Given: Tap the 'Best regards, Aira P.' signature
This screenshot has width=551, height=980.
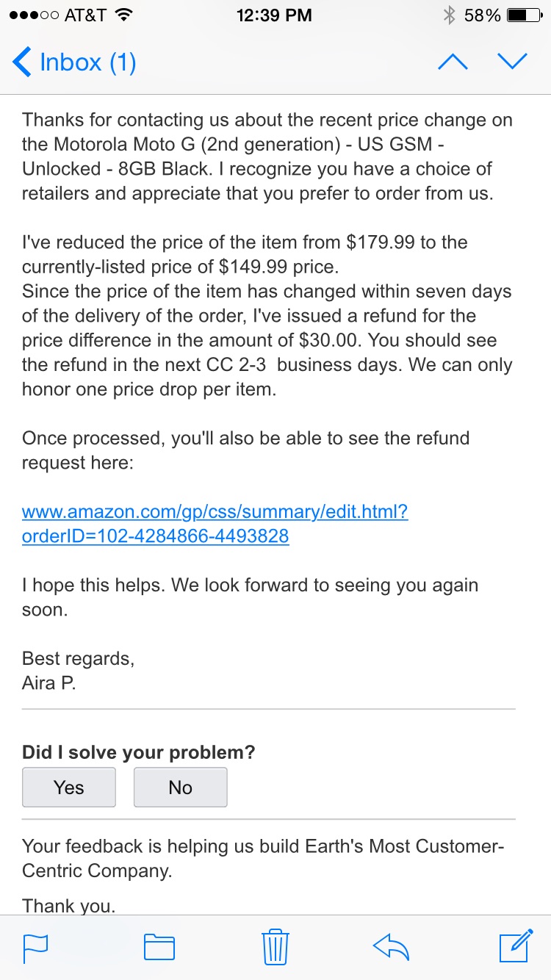Looking at the screenshot, I should [x=78, y=671].
